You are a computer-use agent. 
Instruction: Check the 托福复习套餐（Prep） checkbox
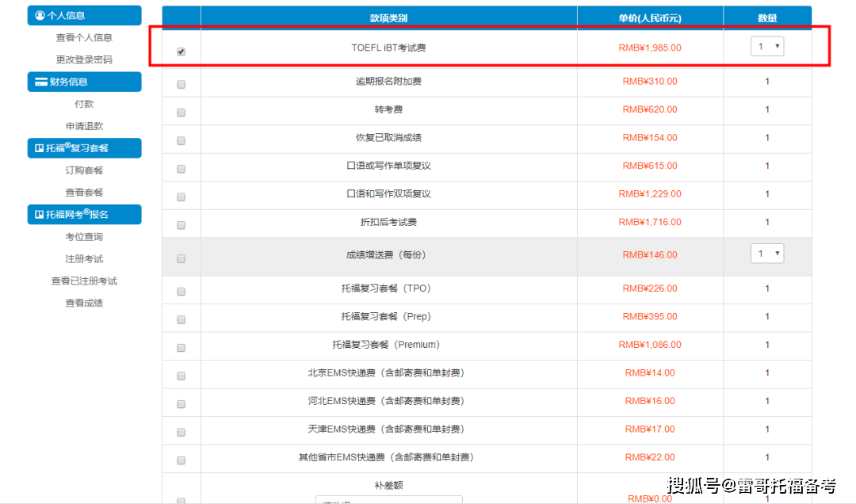click(x=181, y=320)
